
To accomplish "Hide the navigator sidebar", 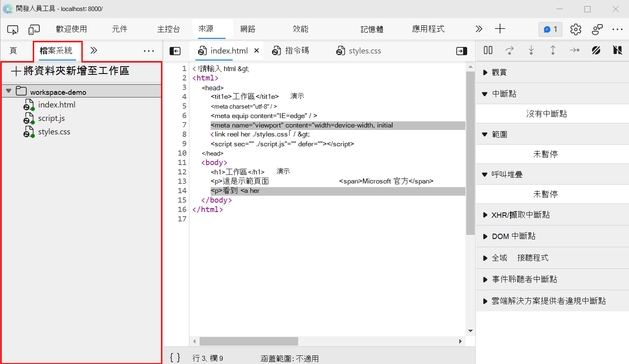I will (x=175, y=51).
